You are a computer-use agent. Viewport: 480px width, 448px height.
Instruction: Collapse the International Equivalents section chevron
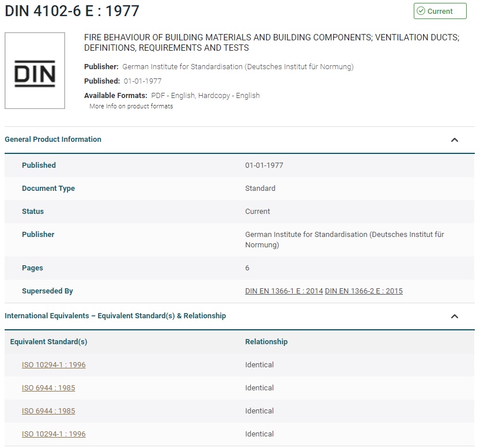(x=455, y=317)
